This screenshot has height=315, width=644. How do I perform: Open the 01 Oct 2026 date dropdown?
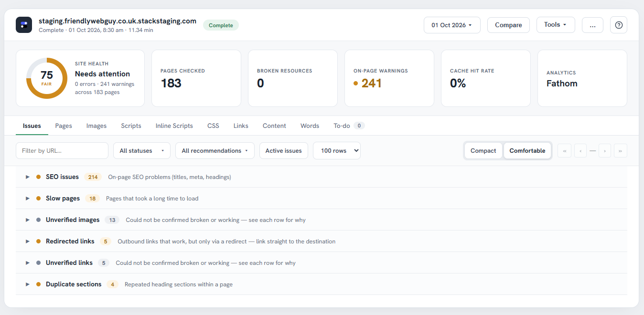click(452, 25)
